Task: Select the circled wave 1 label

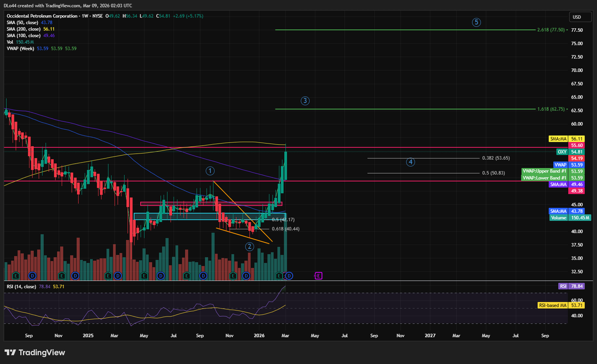Action: [x=210, y=171]
